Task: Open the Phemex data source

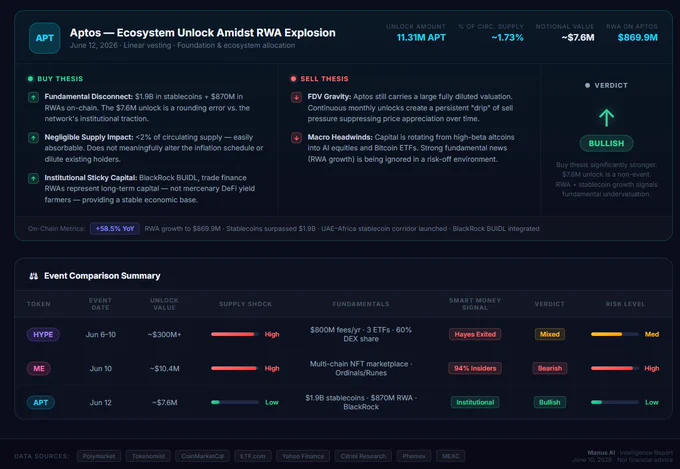Action: [x=414, y=456]
